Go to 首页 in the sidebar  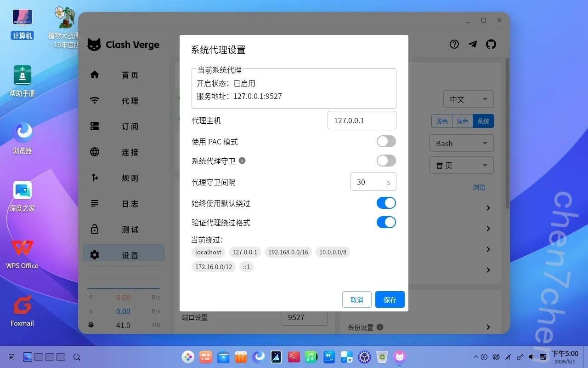124,75
